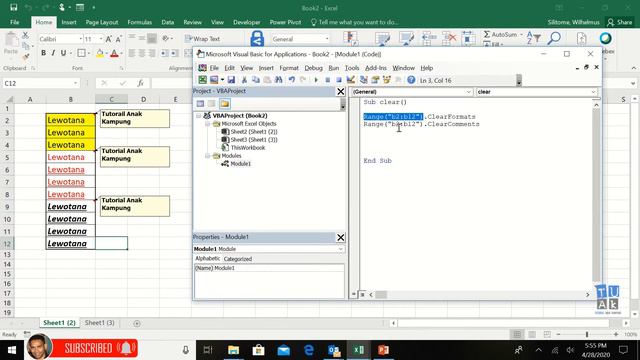Toggle Underline in Excel ribbon
640x360 pixels.
pos(63,53)
